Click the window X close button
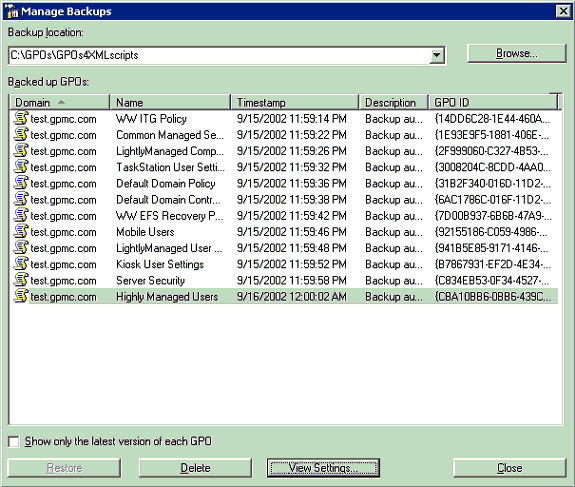The width and height of the screenshot is (575, 487). click(563, 11)
